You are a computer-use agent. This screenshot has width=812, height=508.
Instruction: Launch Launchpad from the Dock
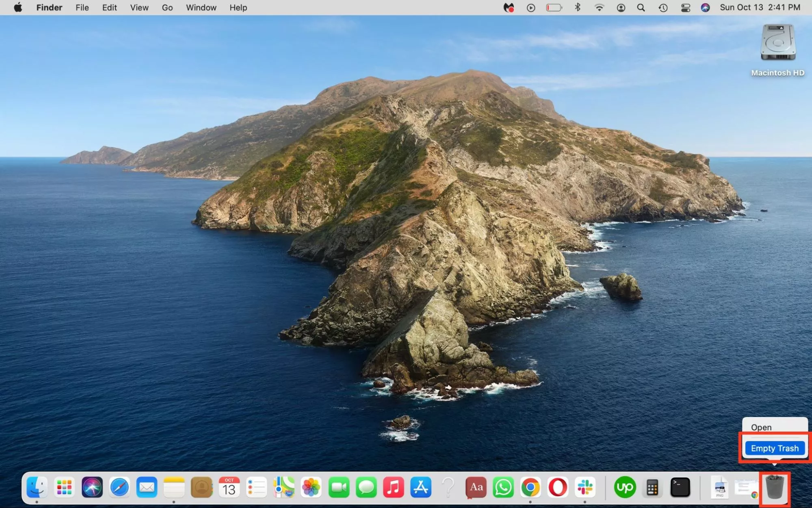(64, 487)
